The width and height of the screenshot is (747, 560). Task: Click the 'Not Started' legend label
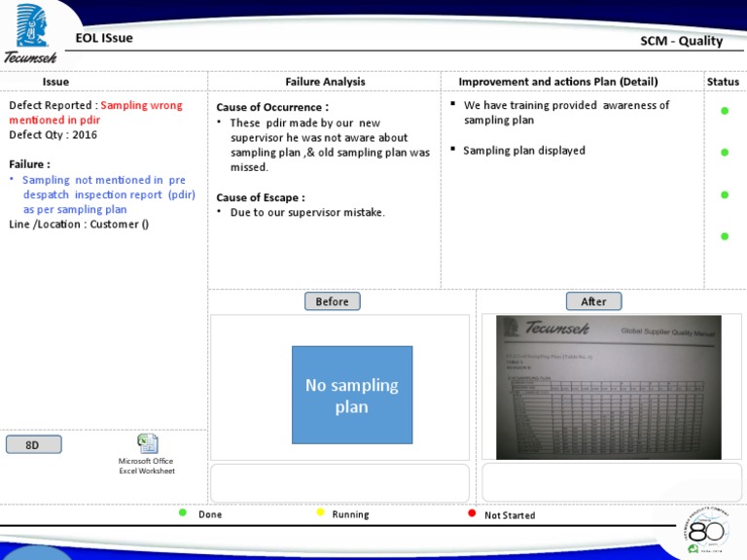point(510,515)
